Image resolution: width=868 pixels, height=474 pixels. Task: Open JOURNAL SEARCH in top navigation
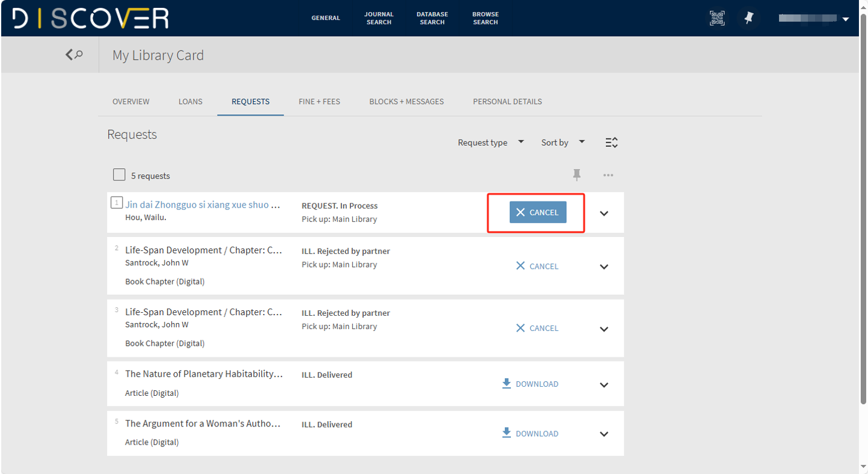(x=379, y=18)
